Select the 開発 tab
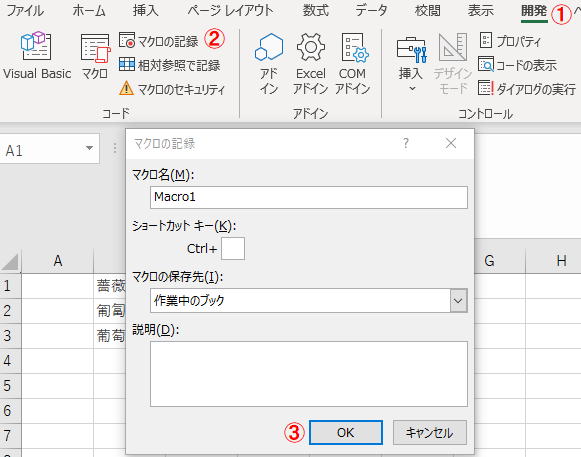581x457 pixels. coord(534,11)
